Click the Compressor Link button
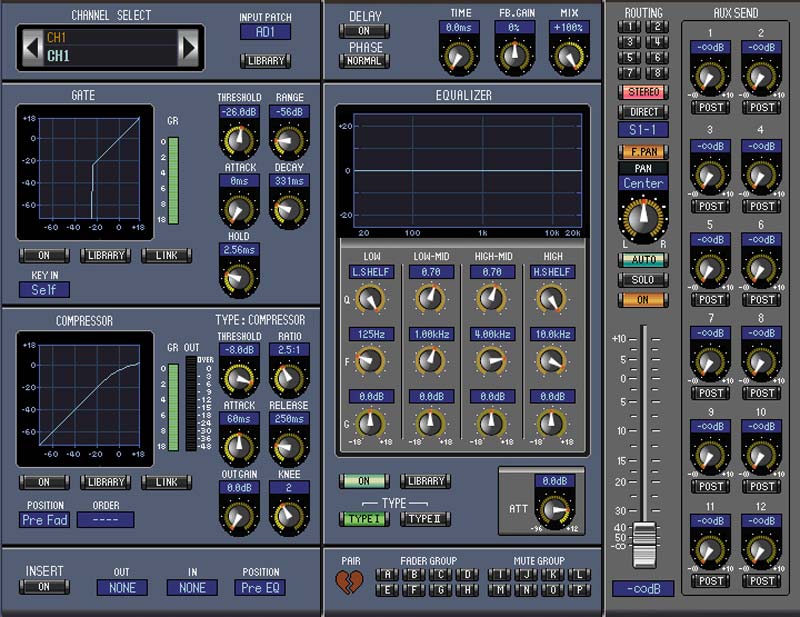Screen dimensions: 800x617 click(166, 482)
